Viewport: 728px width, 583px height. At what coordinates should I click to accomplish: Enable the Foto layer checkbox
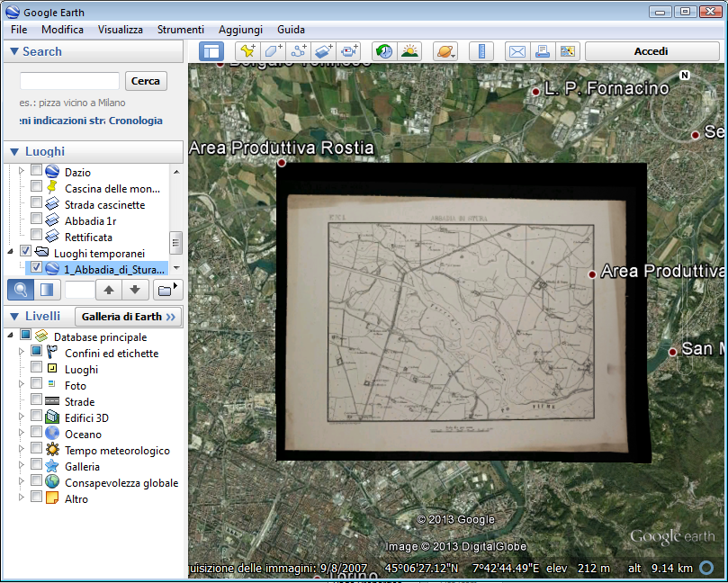click(x=36, y=384)
